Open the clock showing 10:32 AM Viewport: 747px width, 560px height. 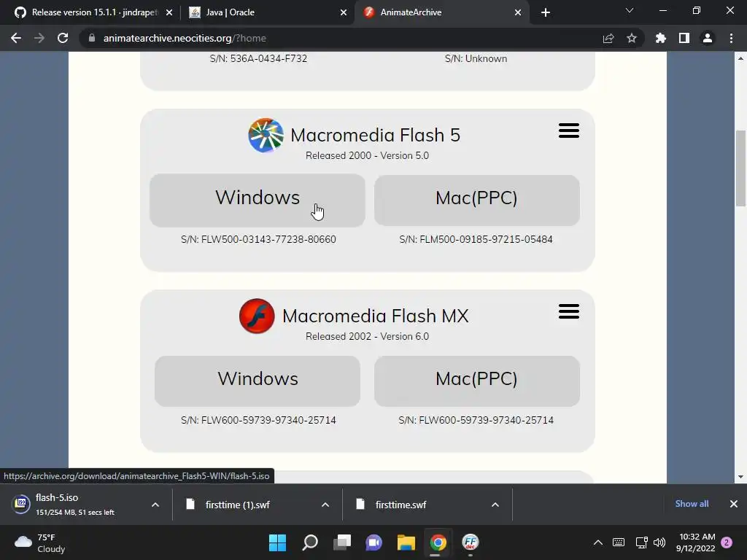(x=695, y=542)
